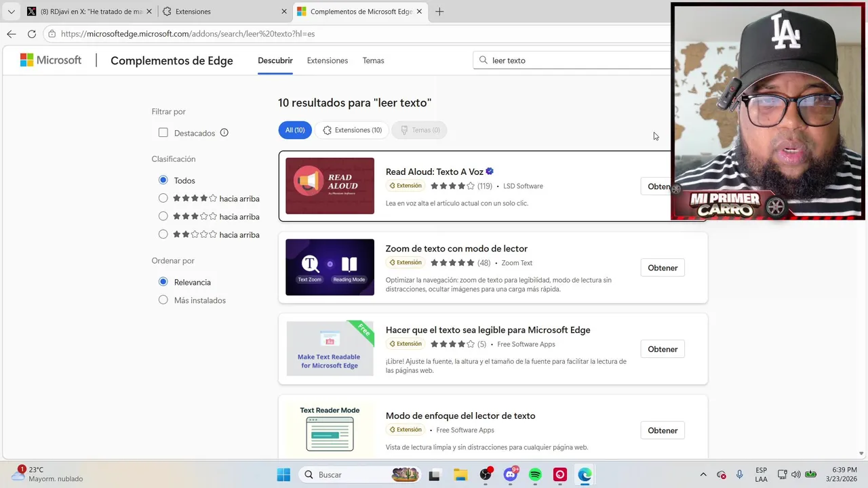Open Modo de enfoque del lector de texto

click(460, 416)
